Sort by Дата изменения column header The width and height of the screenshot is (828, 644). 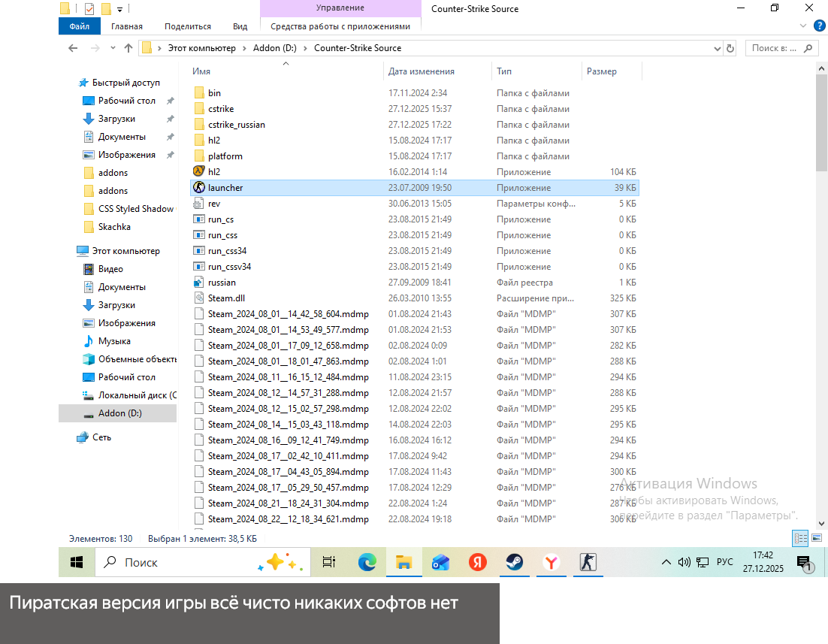pos(422,71)
